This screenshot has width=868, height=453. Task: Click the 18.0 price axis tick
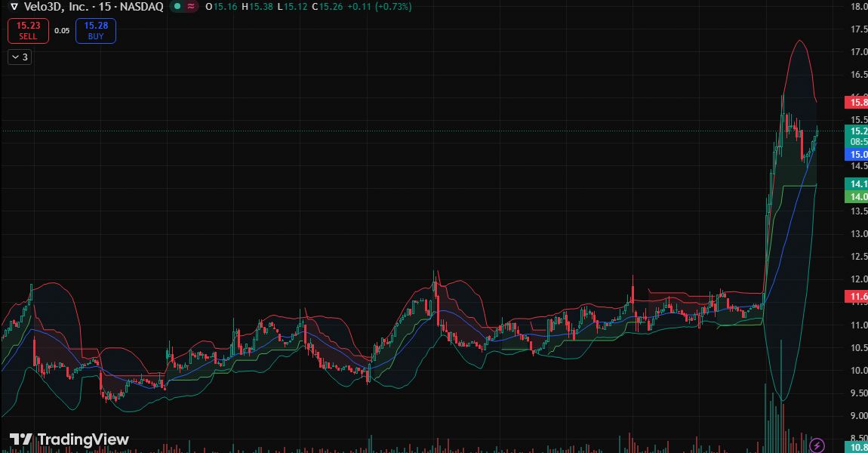[x=859, y=7]
